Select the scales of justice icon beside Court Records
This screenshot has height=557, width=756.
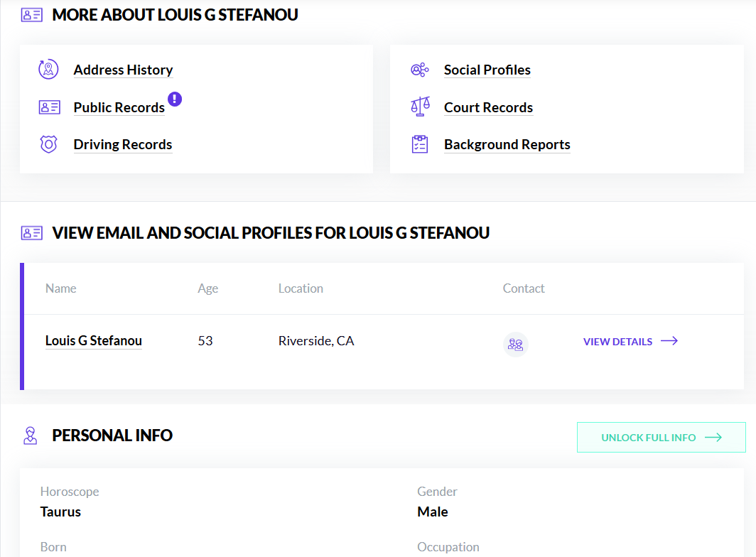pyautogui.click(x=419, y=107)
